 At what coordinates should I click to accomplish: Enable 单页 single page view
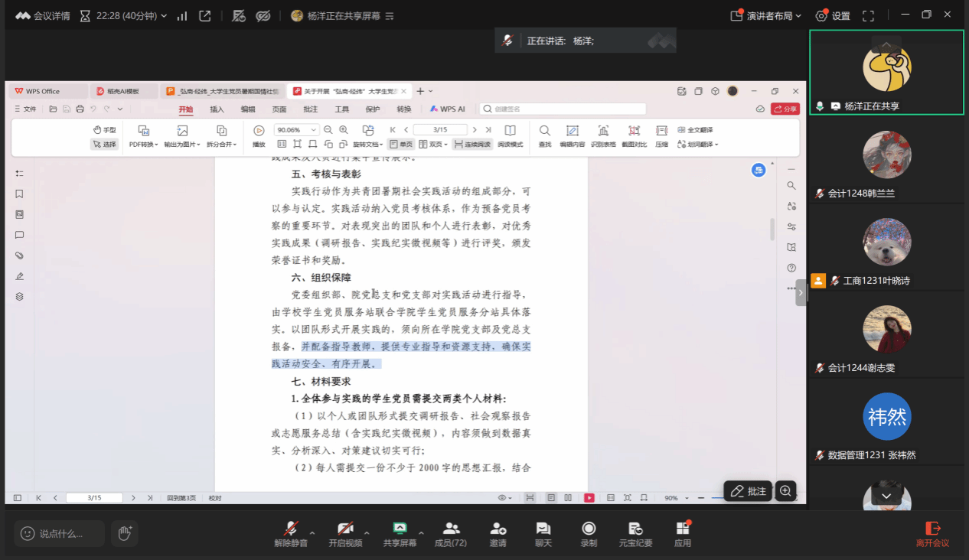[x=401, y=144]
